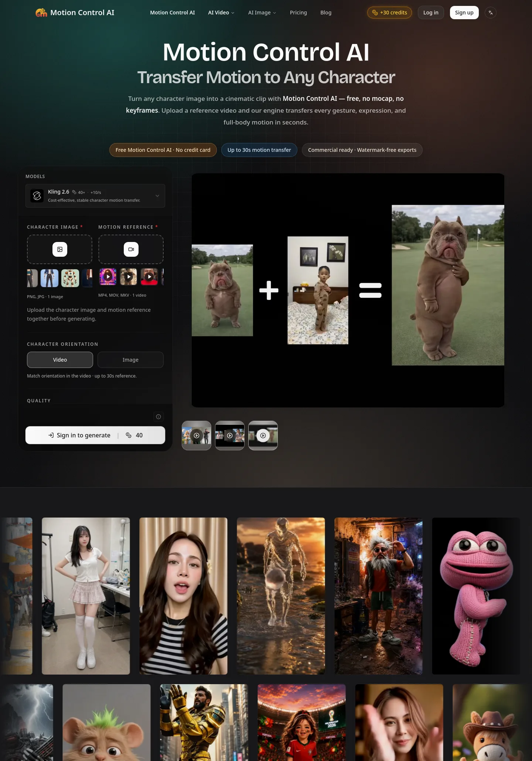532x761 pixels.
Task: Upload a motion reference via the camera icon
Action: pos(131,249)
